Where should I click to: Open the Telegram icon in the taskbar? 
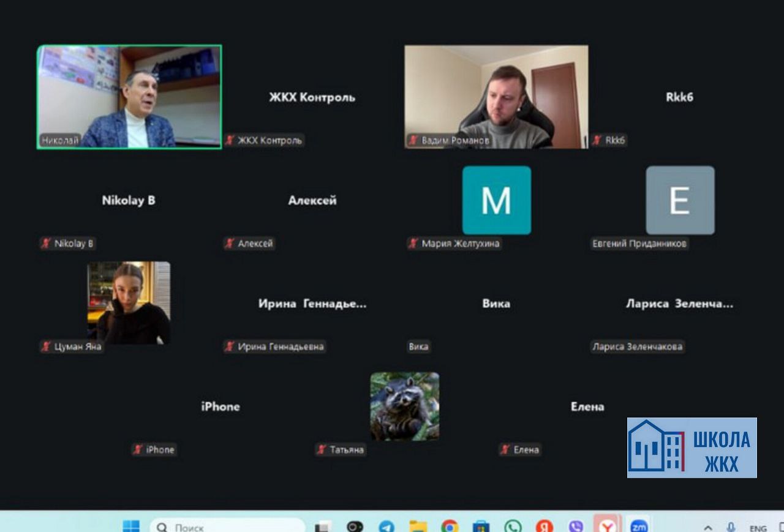[386, 526]
